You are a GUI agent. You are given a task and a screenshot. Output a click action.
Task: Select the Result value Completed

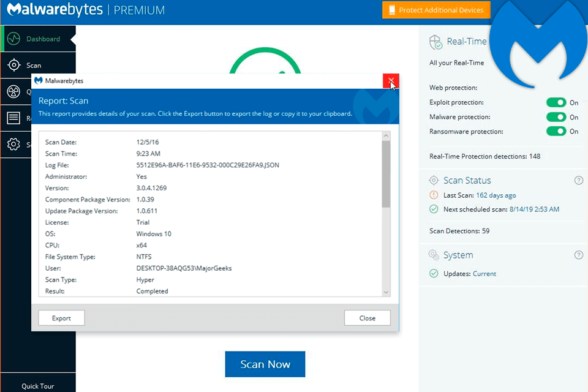click(x=153, y=291)
